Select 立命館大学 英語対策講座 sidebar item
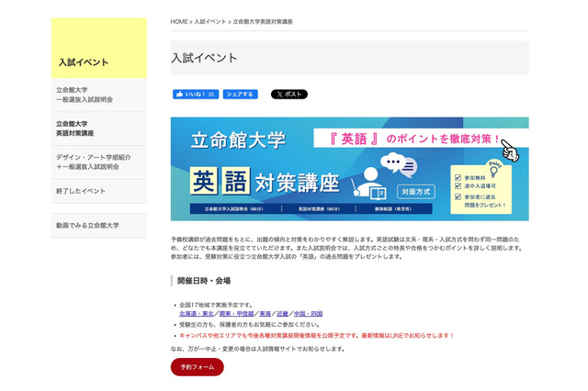 tap(75, 128)
